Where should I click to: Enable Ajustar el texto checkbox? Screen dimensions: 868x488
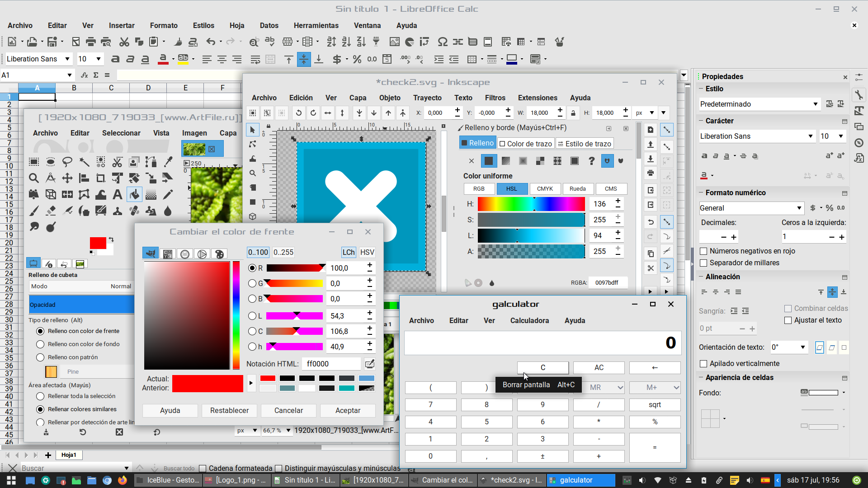pyautogui.click(x=788, y=320)
